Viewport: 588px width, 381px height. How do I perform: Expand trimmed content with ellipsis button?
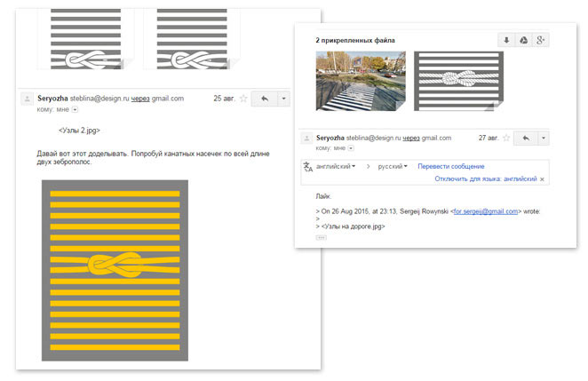coord(321,238)
